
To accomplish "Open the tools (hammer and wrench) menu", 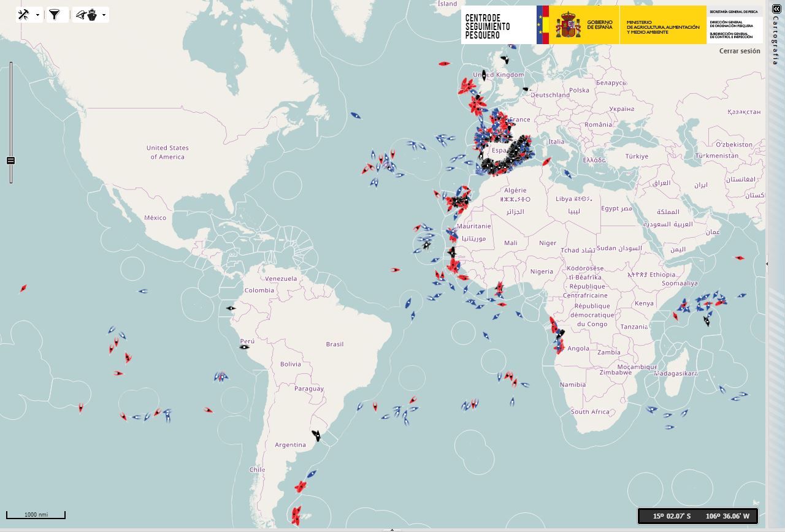I will pyautogui.click(x=24, y=15).
